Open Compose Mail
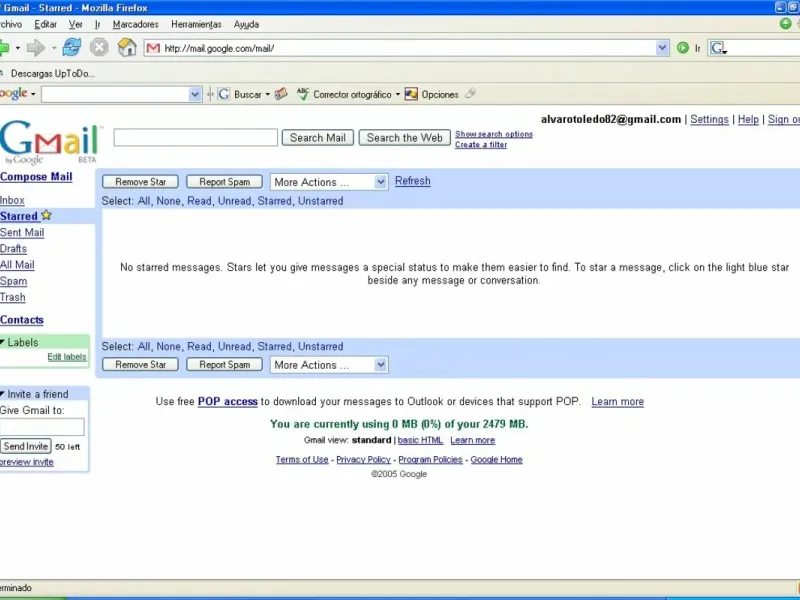The image size is (800, 600). pyautogui.click(x=36, y=177)
